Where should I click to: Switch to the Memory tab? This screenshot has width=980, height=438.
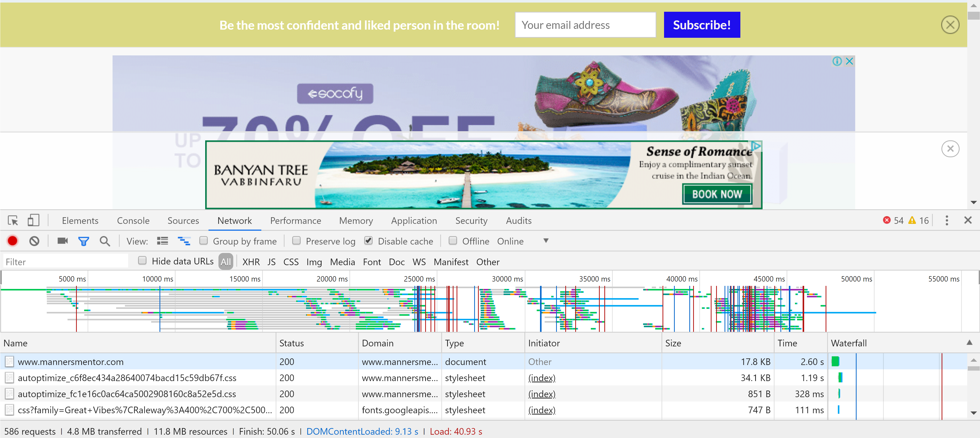[x=356, y=221]
